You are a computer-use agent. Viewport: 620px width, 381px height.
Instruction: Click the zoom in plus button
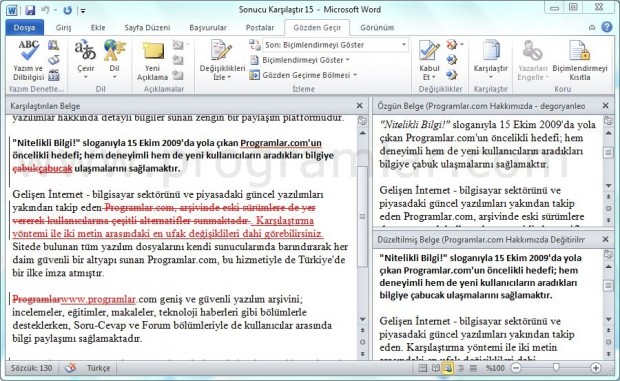tap(595, 368)
